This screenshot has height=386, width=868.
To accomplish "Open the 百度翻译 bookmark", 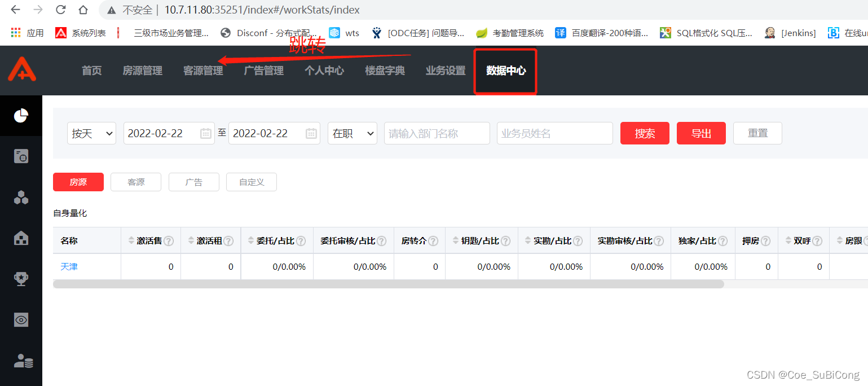I will click(602, 33).
